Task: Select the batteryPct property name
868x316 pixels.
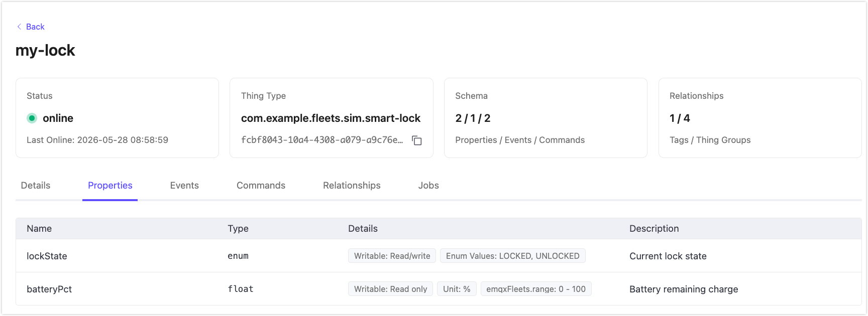Action: point(49,289)
